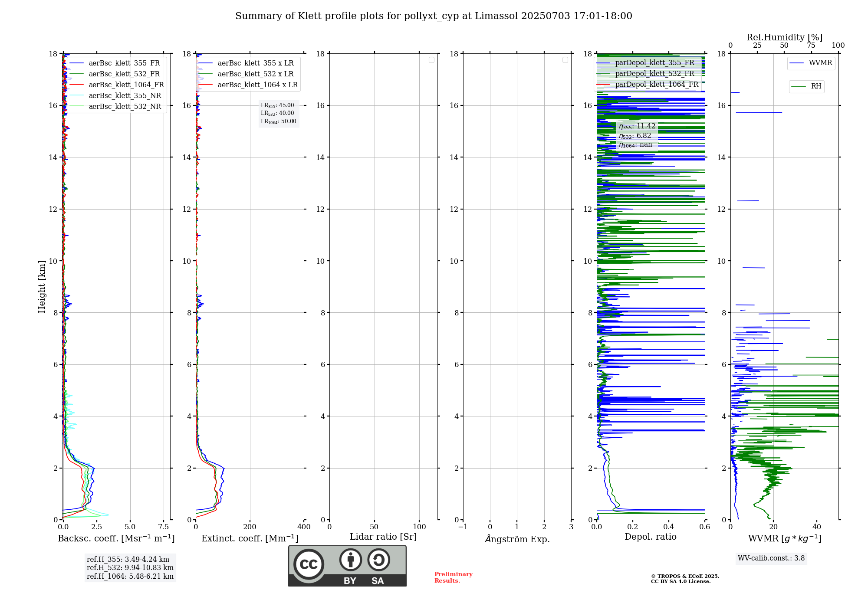
Task: Click the RH legend entry
Action: point(806,86)
